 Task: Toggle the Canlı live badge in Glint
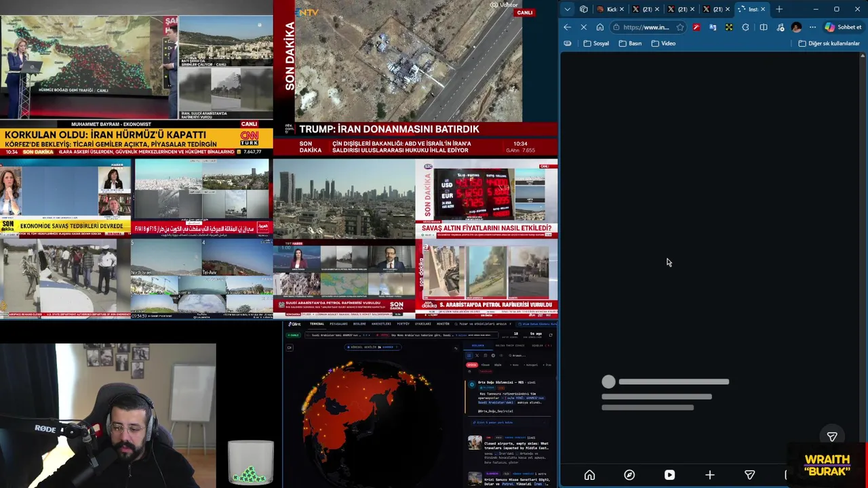coord(293,335)
